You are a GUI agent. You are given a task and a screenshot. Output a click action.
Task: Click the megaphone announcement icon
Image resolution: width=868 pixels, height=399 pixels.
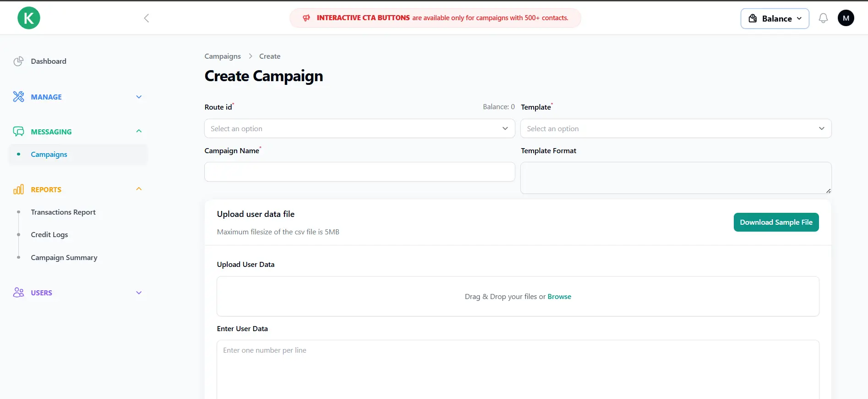pyautogui.click(x=306, y=18)
